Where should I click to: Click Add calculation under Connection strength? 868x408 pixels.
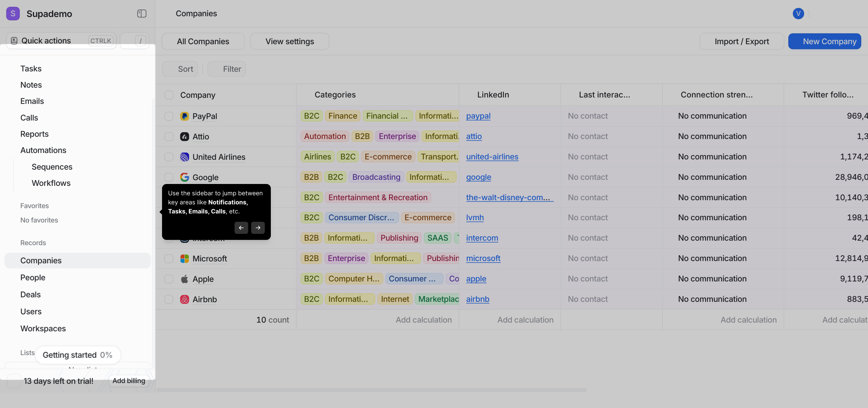point(748,320)
